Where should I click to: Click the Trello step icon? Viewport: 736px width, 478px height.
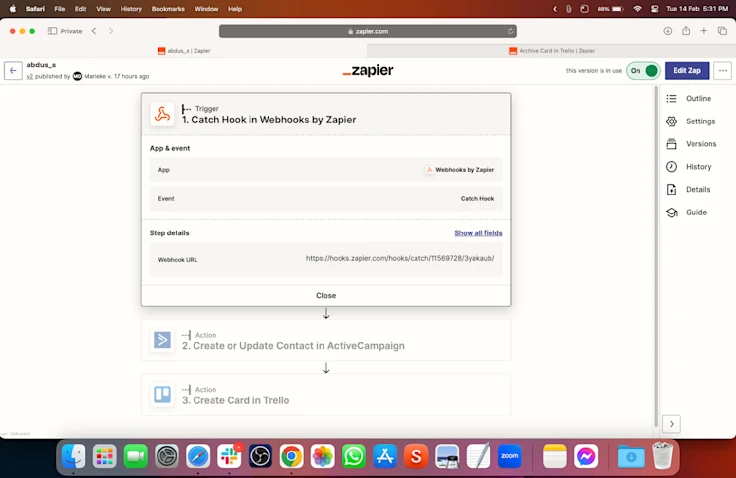tap(162, 394)
